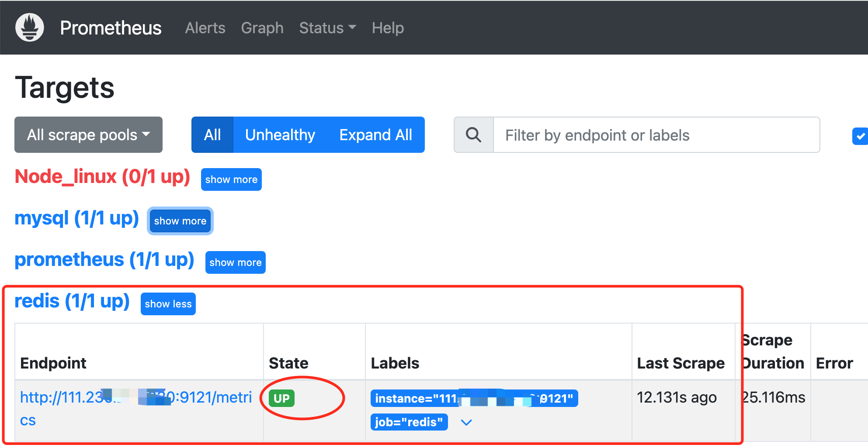Go to Prometheus home title
Screen dimensions: 868x448
point(111,28)
